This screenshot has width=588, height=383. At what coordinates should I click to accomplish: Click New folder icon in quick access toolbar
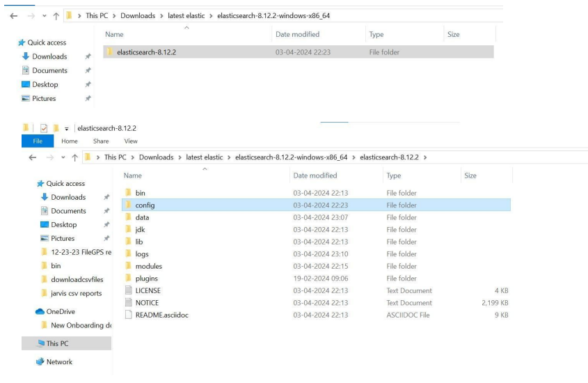(56, 128)
